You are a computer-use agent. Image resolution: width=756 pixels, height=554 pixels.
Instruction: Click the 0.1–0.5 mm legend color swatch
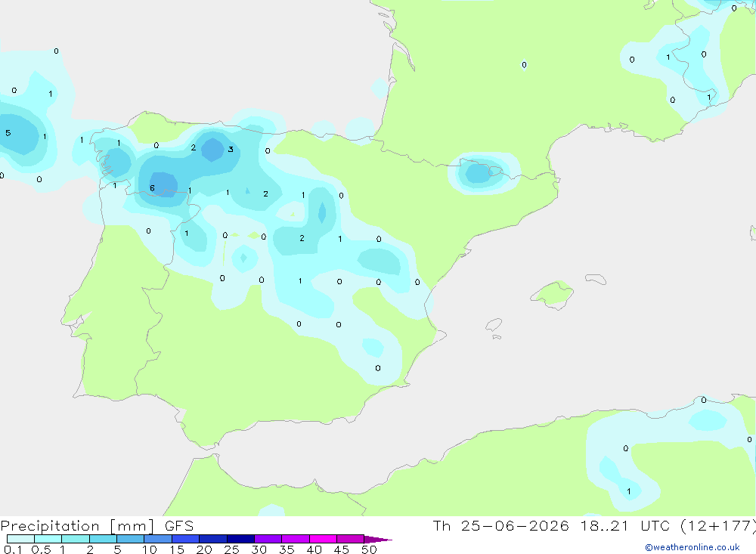point(20,539)
